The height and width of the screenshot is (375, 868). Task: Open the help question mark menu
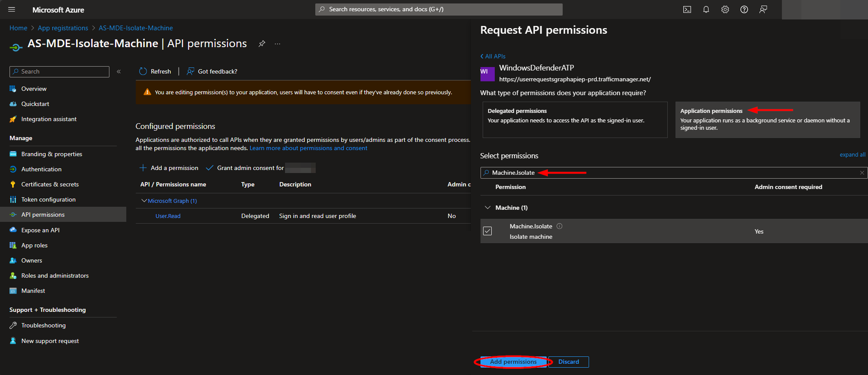pyautogui.click(x=744, y=10)
